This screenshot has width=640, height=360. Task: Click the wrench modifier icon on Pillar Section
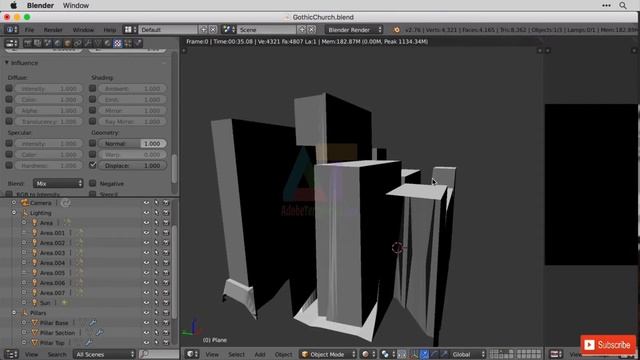[99, 333]
